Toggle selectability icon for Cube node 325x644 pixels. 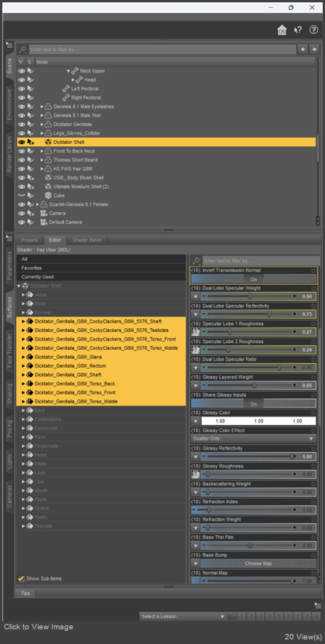30,196
